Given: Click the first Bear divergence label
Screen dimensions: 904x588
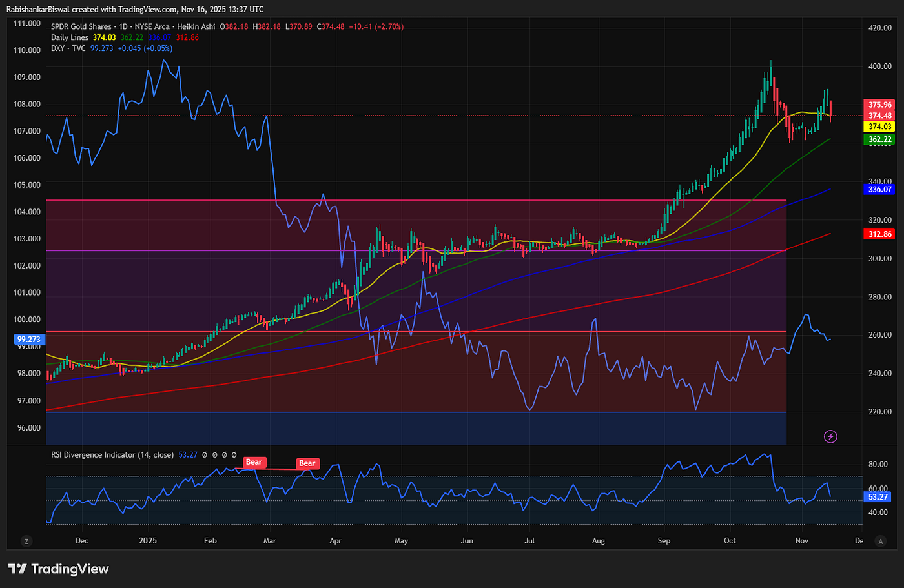Looking at the screenshot, I should tap(254, 462).
